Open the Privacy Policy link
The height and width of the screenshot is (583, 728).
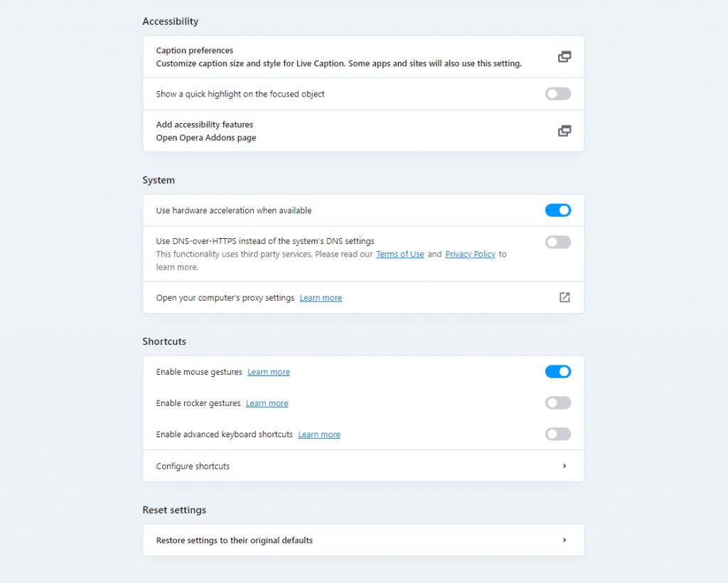pyautogui.click(x=470, y=254)
